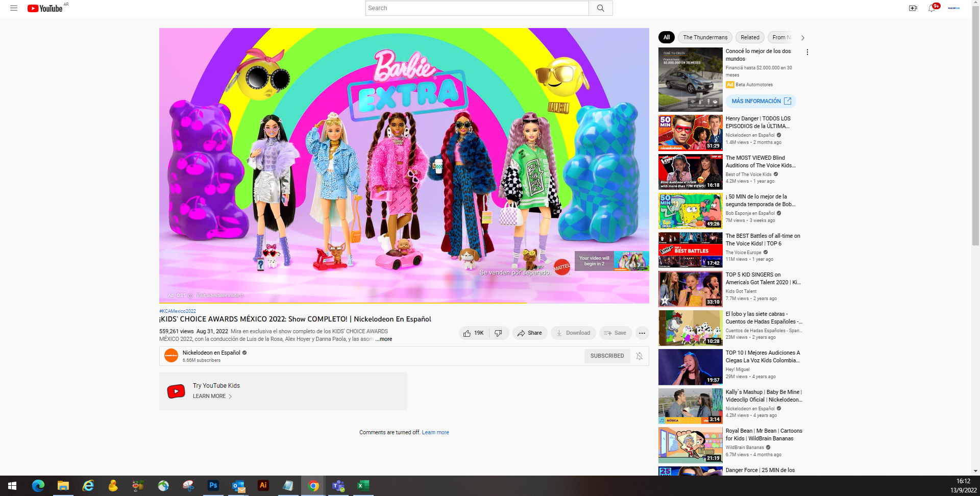The image size is (980, 496).
Task: Toggle the SUBSCRIBED button for Nickelodeon
Action: pos(606,356)
